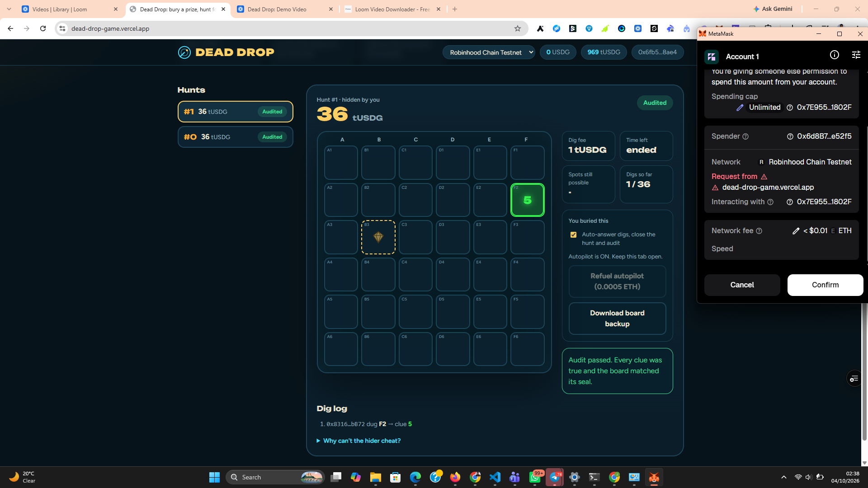Click Network fee help question icon
The height and width of the screenshot is (488, 868).
point(759,231)
